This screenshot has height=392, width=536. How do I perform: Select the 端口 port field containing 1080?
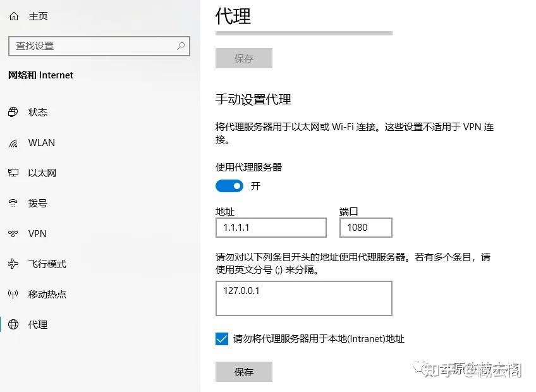pos(365,227)
